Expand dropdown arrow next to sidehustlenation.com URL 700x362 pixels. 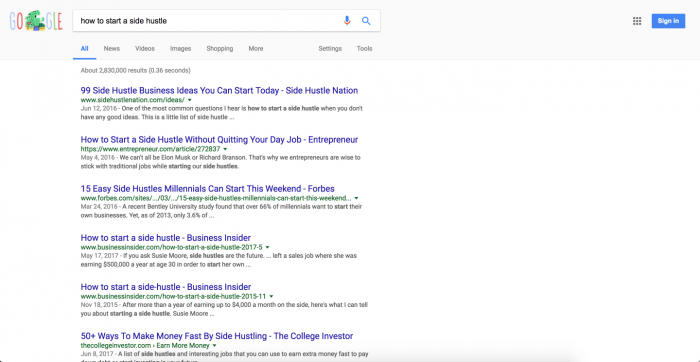click(190, 100)
